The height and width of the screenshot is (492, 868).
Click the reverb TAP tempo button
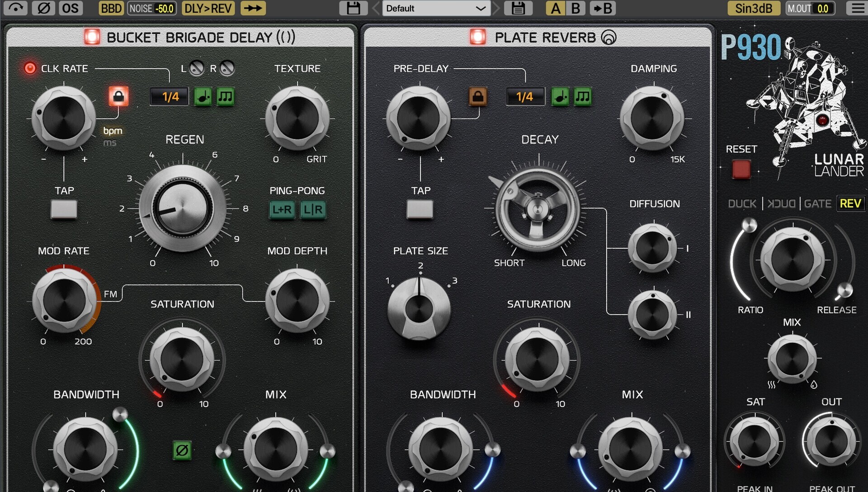point(420,209)
